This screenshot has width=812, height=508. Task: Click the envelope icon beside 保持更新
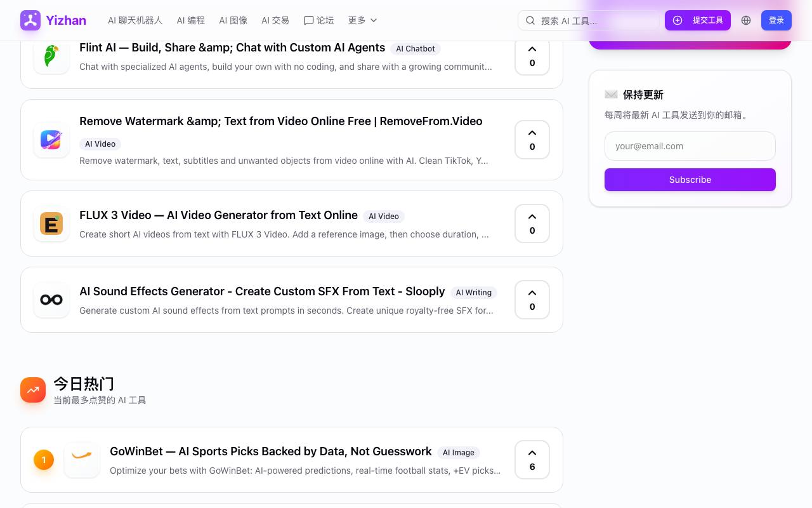pos(611,95)
